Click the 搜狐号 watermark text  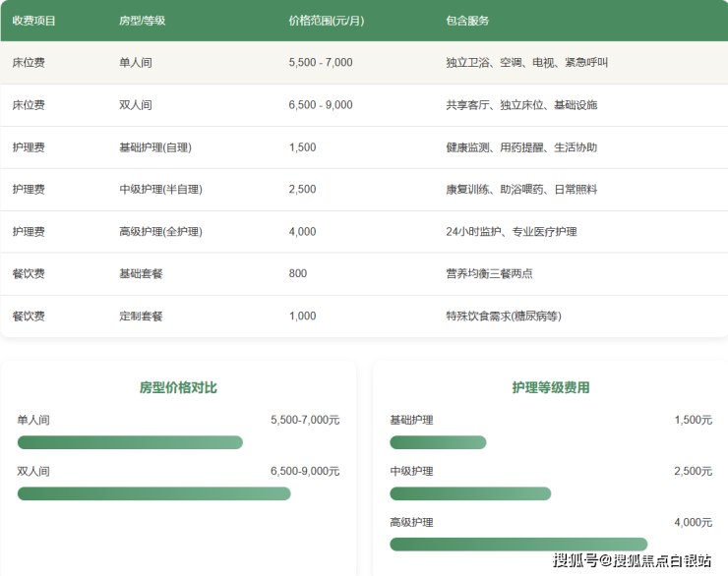coord(576,561)
